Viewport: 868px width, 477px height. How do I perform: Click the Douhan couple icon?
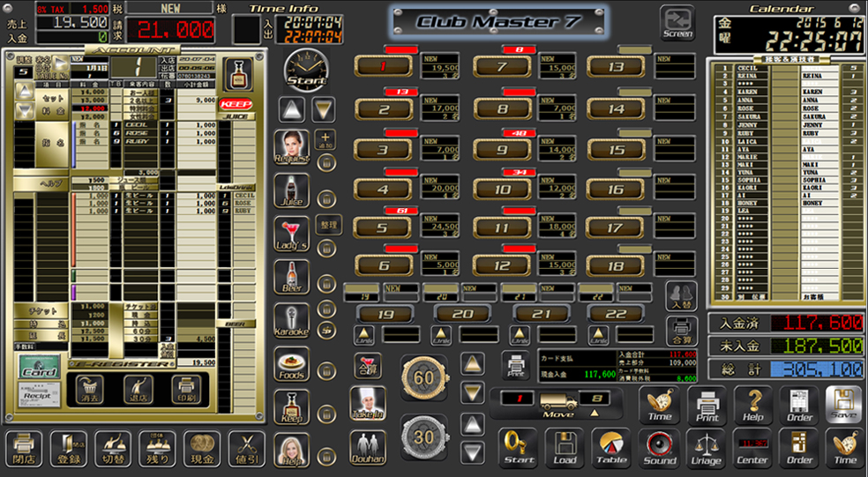(368, 447)
